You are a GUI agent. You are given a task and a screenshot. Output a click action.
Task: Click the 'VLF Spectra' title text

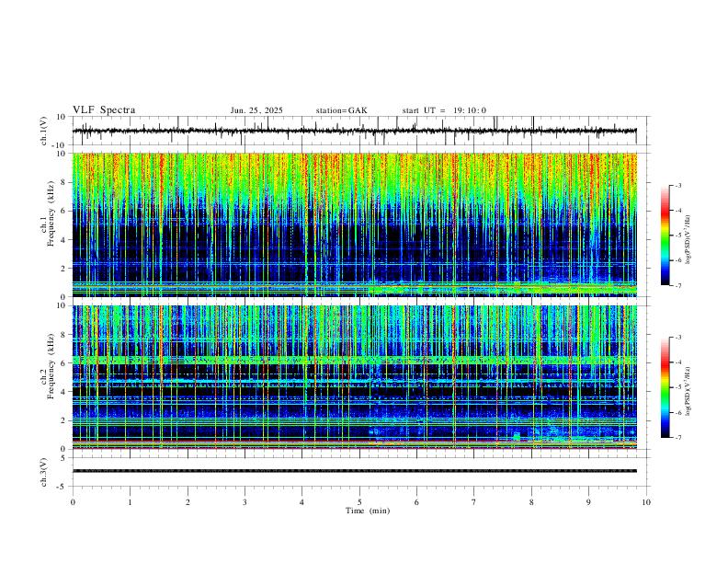[104, 110]
